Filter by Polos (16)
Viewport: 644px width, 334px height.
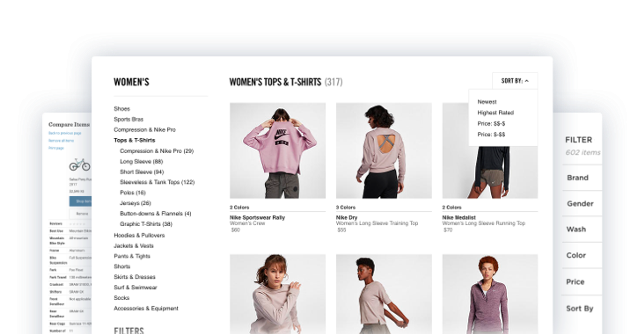click(133, 193)
